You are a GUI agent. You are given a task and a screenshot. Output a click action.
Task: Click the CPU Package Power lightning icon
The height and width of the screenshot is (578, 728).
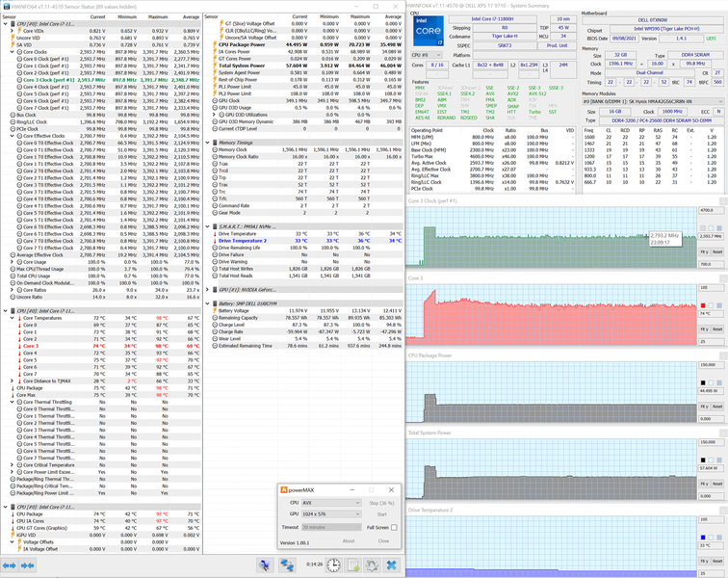coord(215,44)
